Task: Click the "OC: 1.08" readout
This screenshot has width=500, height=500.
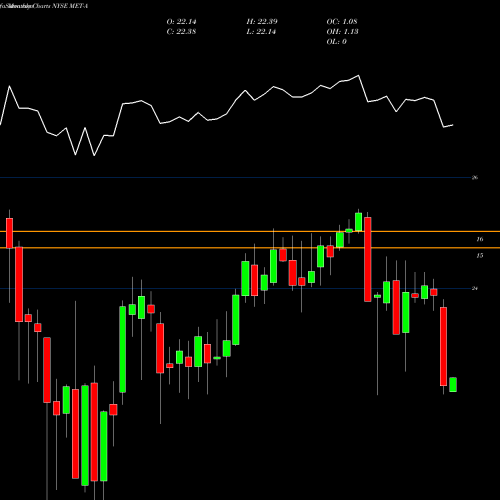Action: (x=342, y=22)
